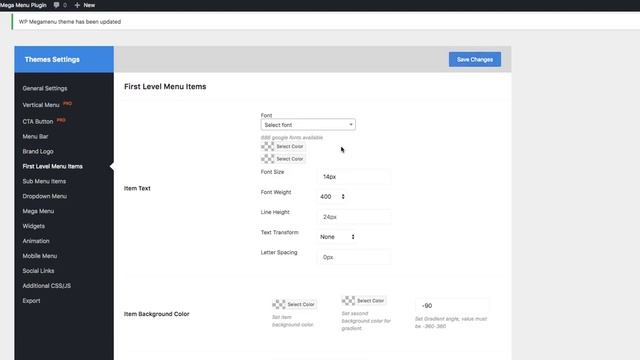This screenshot has width=640, height=360.
Task: Open Export section
Action: coord(31,301)
